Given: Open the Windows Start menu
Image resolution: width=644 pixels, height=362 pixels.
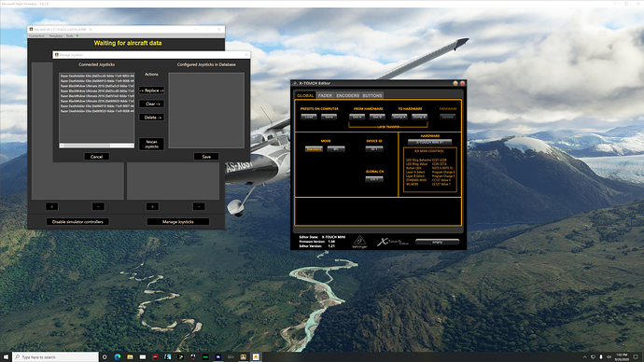Looking at the screenshot, I should pos(6,357).
